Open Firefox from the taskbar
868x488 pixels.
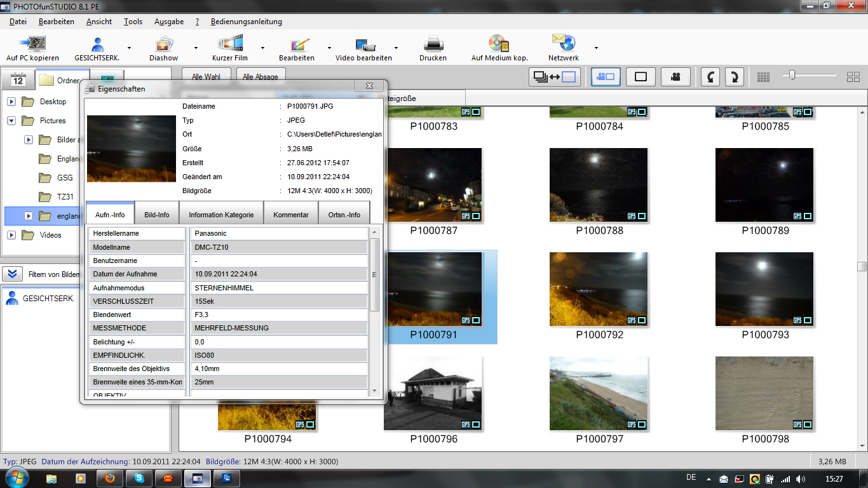pos(110,477)
